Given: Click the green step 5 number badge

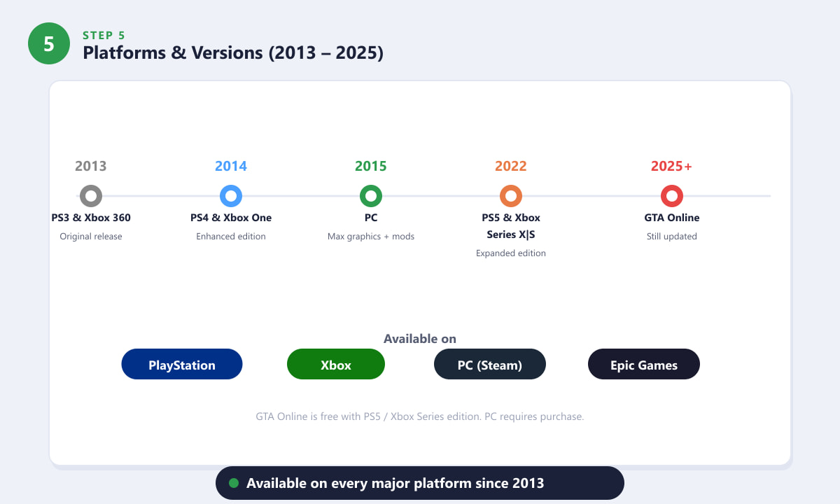Looking at the screenshot, I should tap(49, 43).
